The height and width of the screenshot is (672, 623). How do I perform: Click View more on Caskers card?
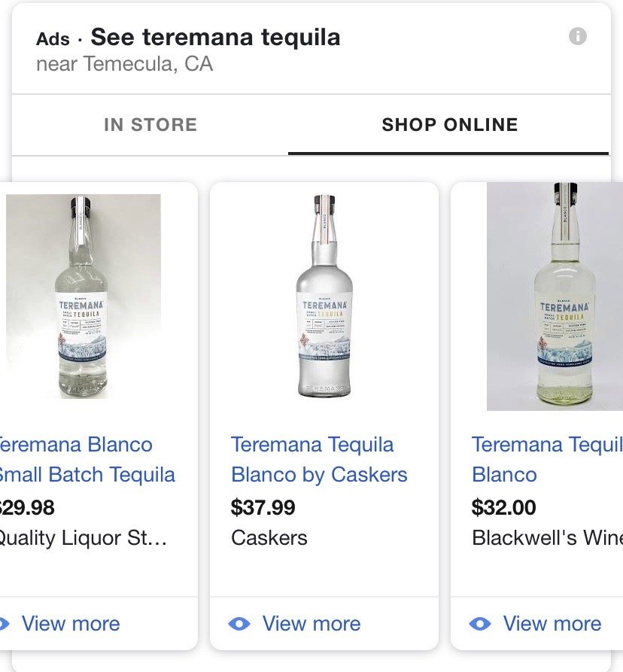(311, 624)
